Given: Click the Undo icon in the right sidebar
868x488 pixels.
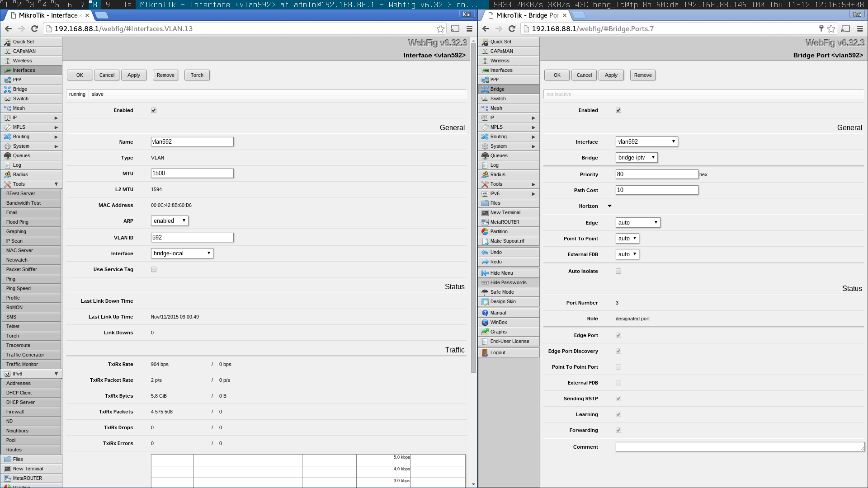Looking at the screenshot, I should coord(485,252).
